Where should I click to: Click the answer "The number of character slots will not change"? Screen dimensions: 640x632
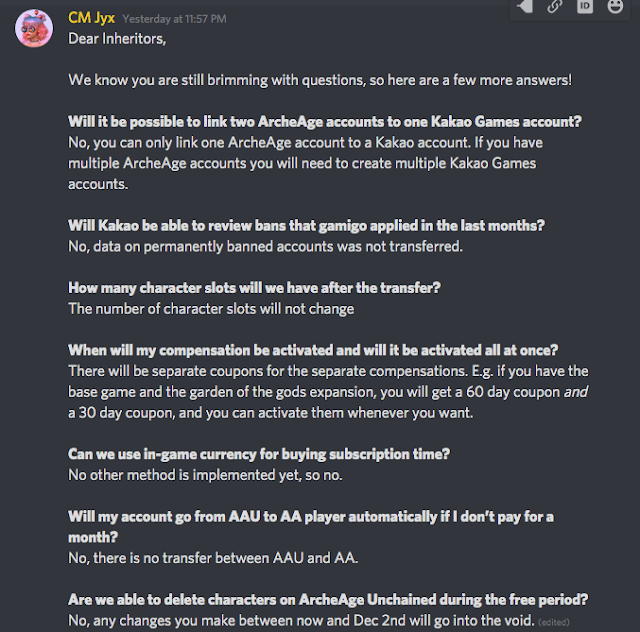(211, 308)
